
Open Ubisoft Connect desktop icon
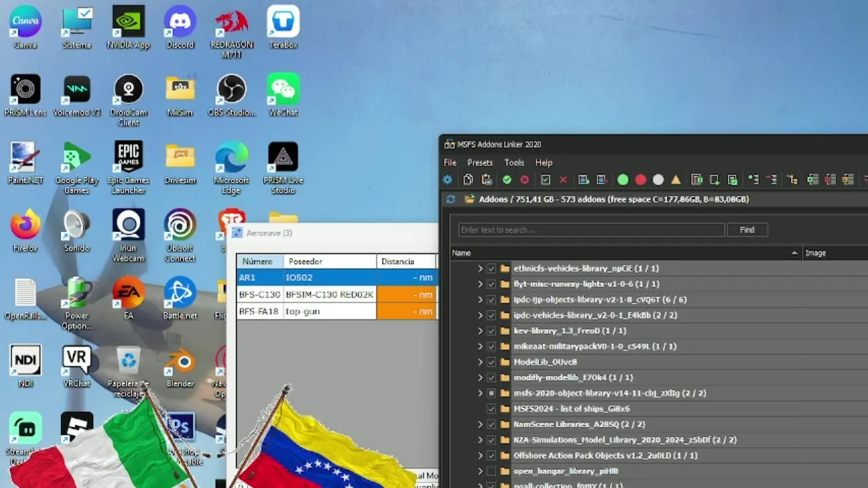(180, 235)
